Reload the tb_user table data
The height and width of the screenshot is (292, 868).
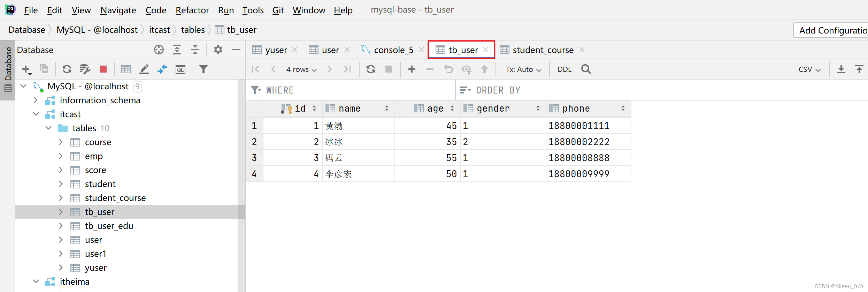coord(371,69)
